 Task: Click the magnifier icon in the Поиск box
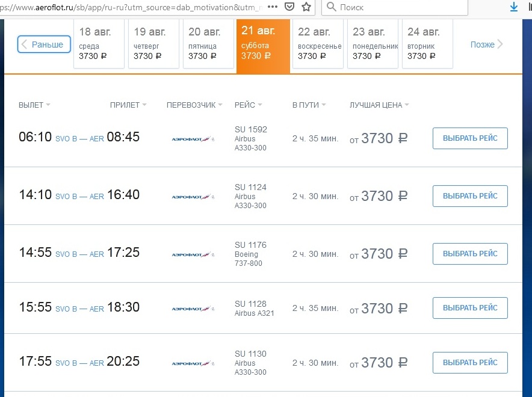pos(331,7)
